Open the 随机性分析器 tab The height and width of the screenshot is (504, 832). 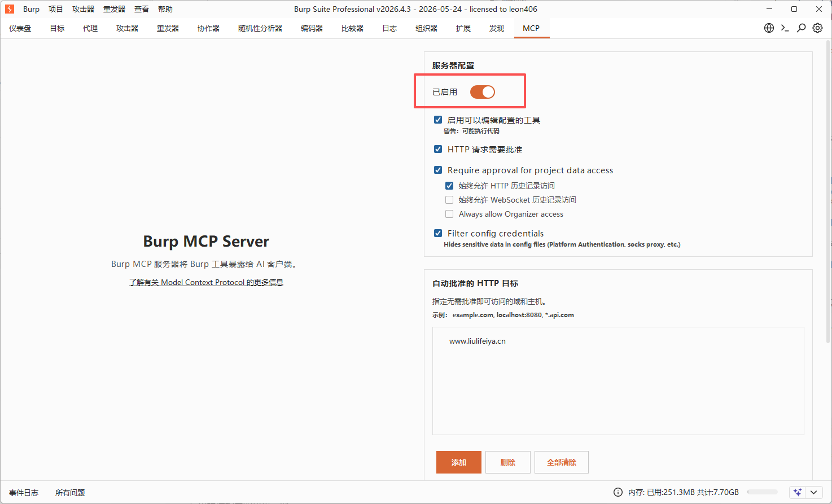pyautogui.click(x=260, y=28)
